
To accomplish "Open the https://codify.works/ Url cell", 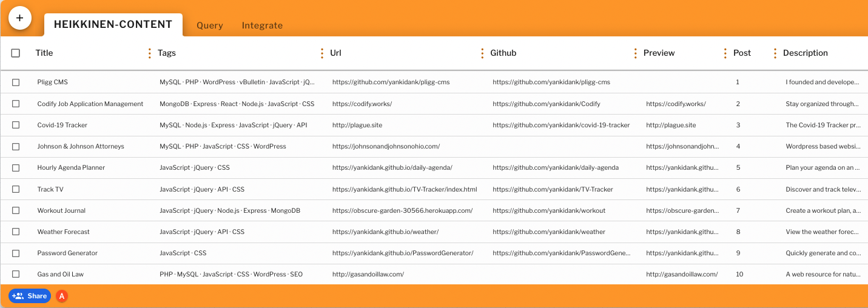I will coord(362,104).
